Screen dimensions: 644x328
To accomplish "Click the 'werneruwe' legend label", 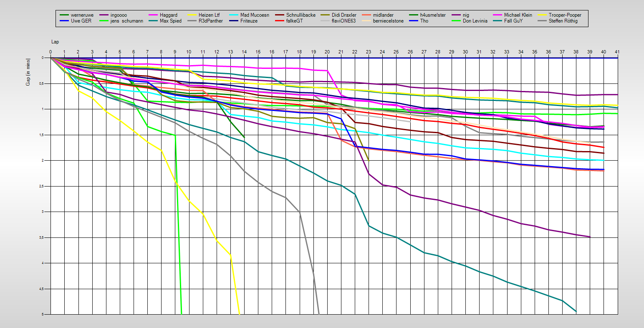I will [x=83, y=15].
